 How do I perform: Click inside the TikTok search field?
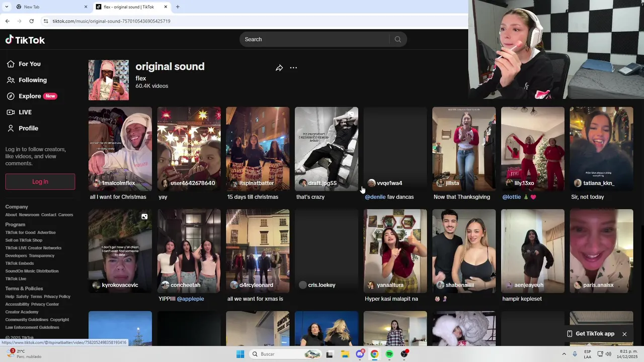[314, 39]
